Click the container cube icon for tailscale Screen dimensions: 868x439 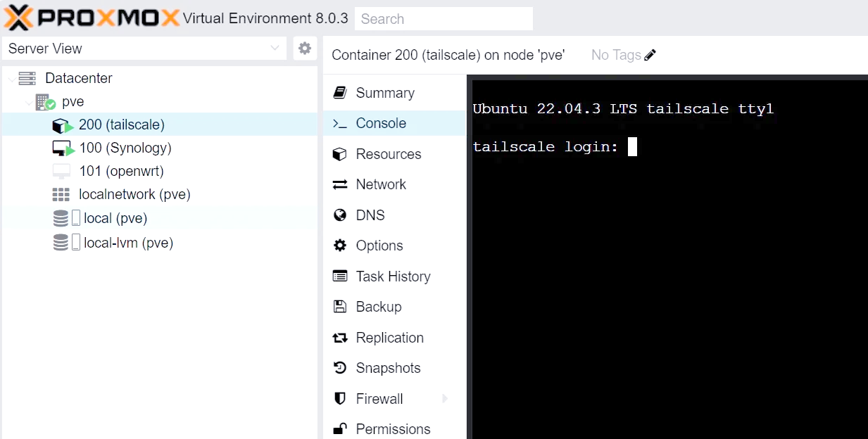pyautogui.click(x=63, y=126)
